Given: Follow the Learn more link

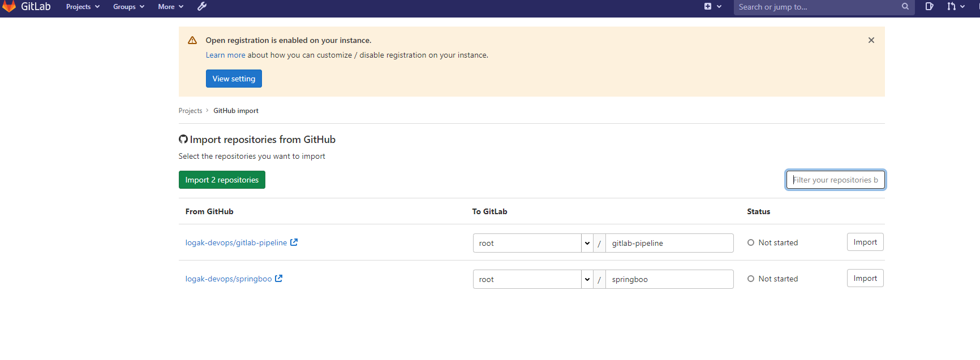Looking at the screenshot, I should click(x=225, y=55).
